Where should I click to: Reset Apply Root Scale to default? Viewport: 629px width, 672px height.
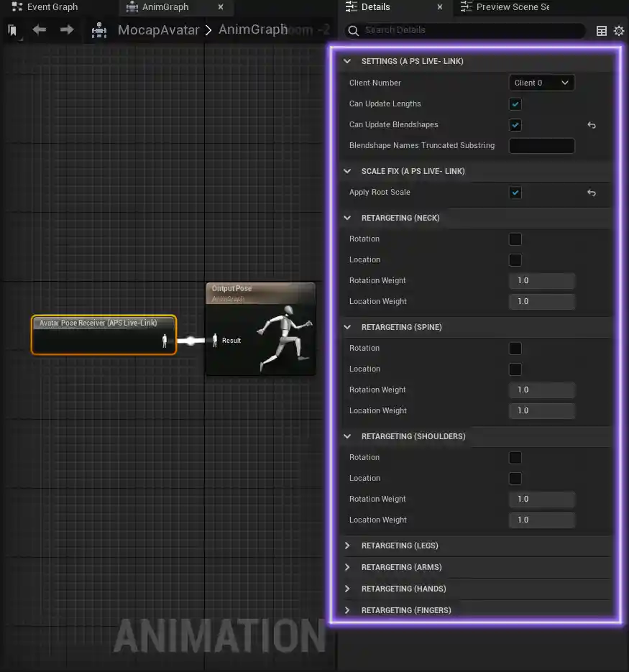point(592,193)
